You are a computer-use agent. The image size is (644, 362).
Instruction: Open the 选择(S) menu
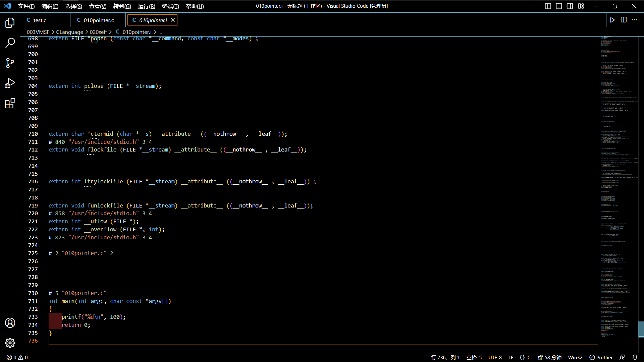(73, 6)
